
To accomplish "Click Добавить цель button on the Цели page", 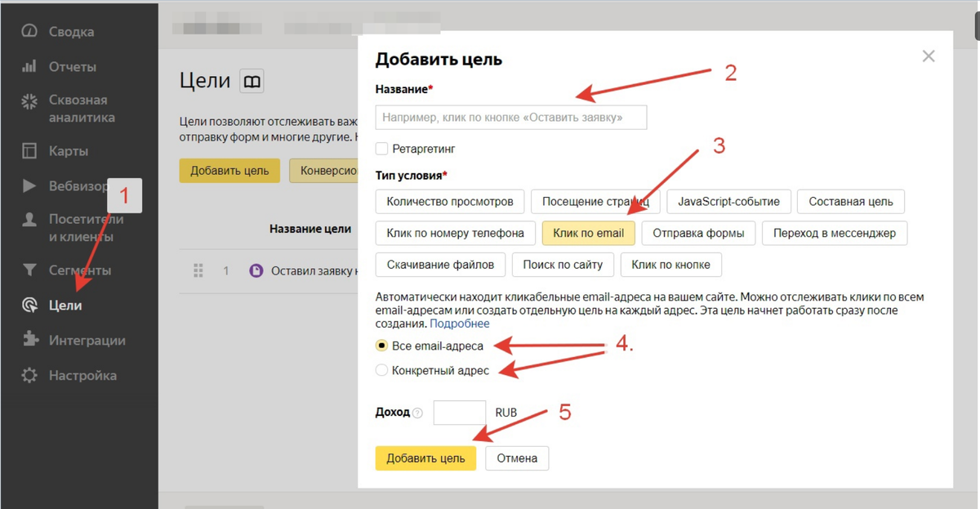I will click(229, 171).
